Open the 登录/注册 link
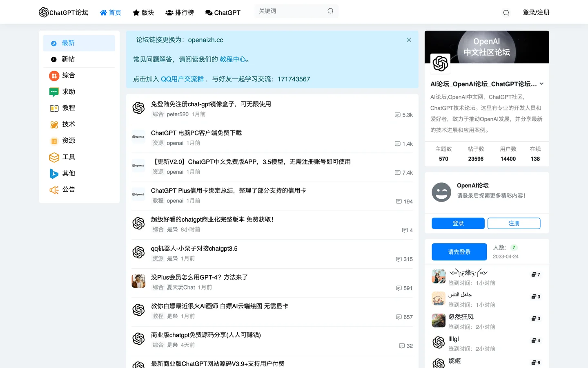 536,13
